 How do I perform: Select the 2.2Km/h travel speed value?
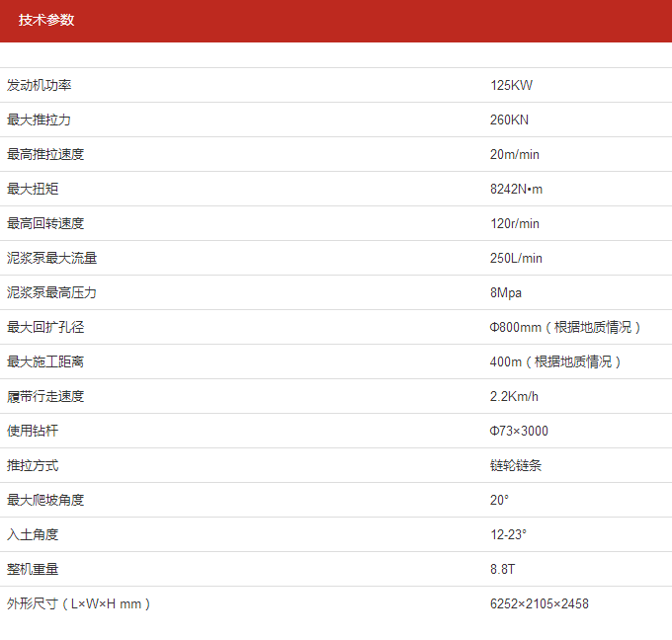point(515,396)
